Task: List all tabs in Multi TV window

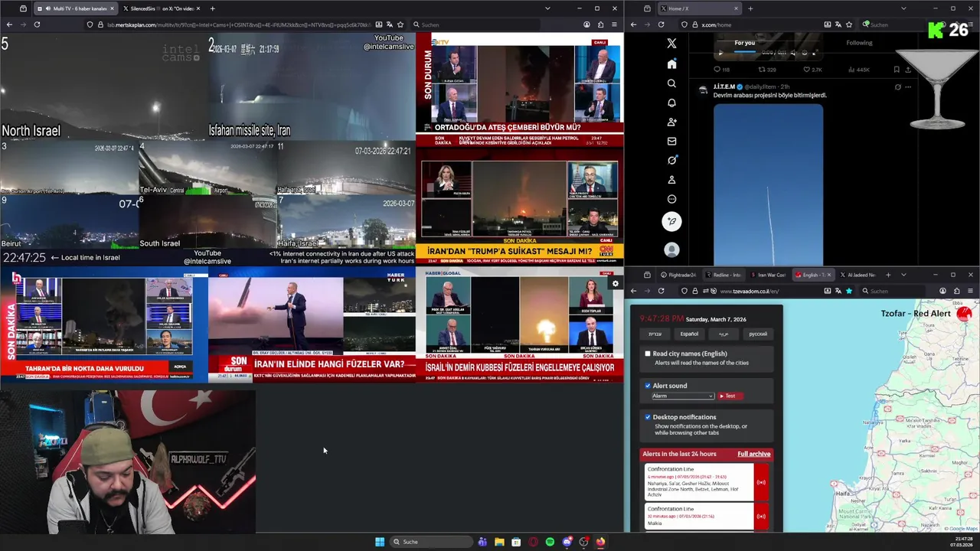Action: tap(547, 8)
